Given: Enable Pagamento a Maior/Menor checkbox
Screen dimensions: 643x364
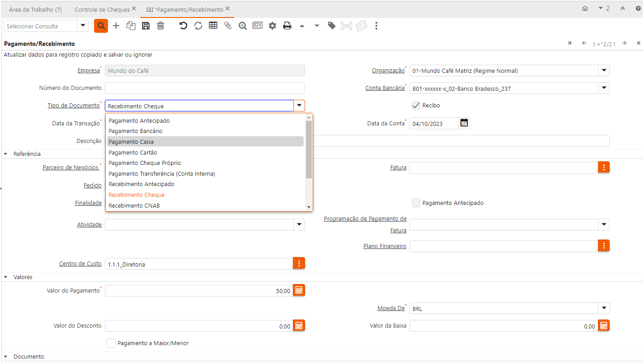Looking at the screenshot, I should tap(111, 343).
